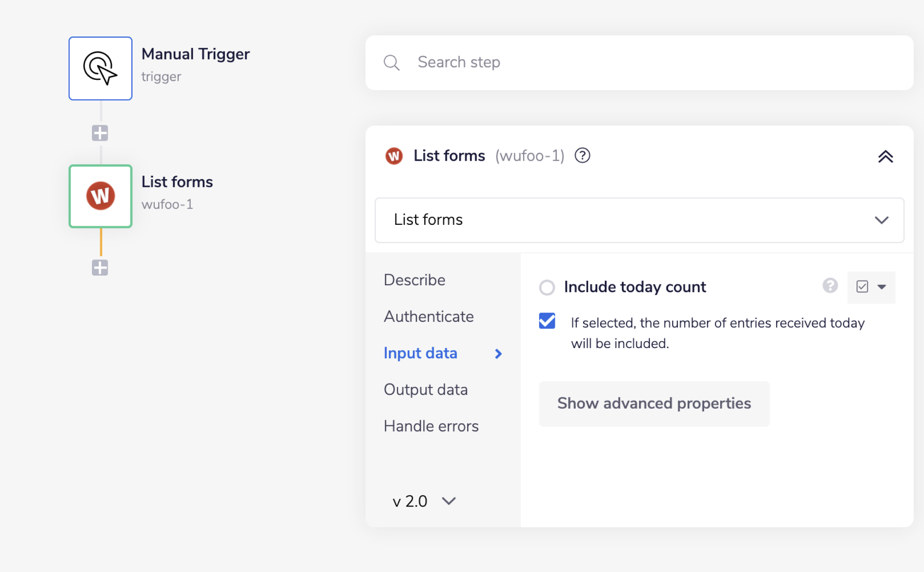Click the Wufoo List forms workflow node
This screenshot has width=924, height=572.
pyautogui.click(x=100, y=196)
